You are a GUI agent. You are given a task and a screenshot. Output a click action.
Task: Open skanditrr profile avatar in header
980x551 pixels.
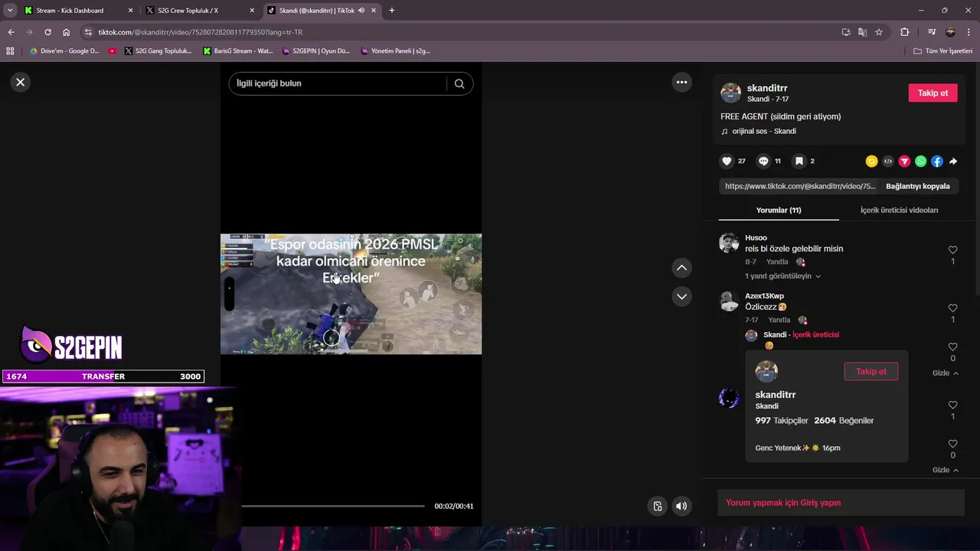point(731,93)
